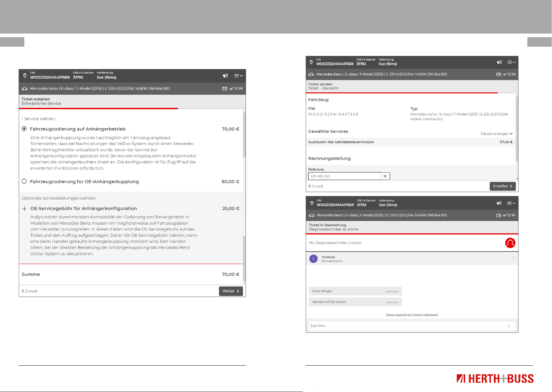The image size is (552, 392).
Task: Click battery icon in Ticket in Bearbeitung vehicle bar
Action: tap(499, 215)
